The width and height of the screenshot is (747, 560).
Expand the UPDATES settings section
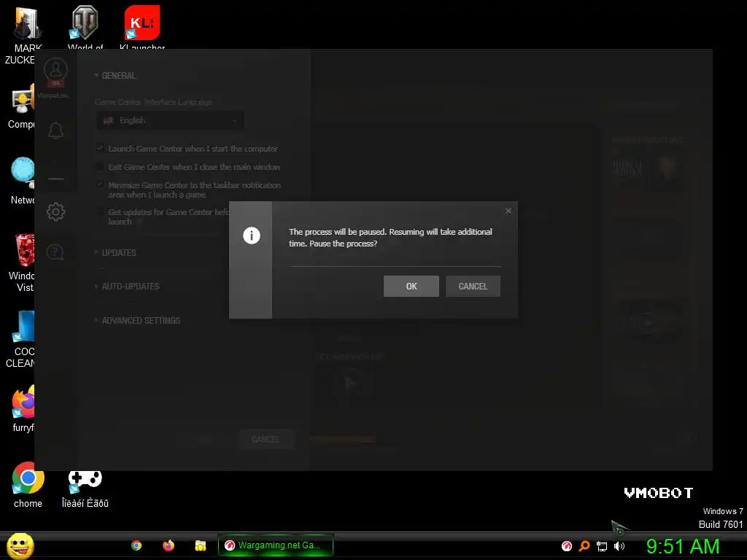tap(116, 253)
